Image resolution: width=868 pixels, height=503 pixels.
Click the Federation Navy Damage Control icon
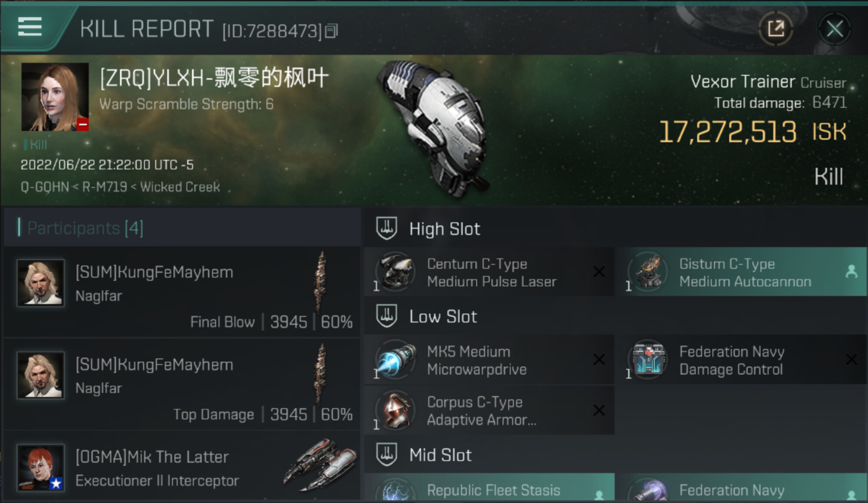coord(647,360)
